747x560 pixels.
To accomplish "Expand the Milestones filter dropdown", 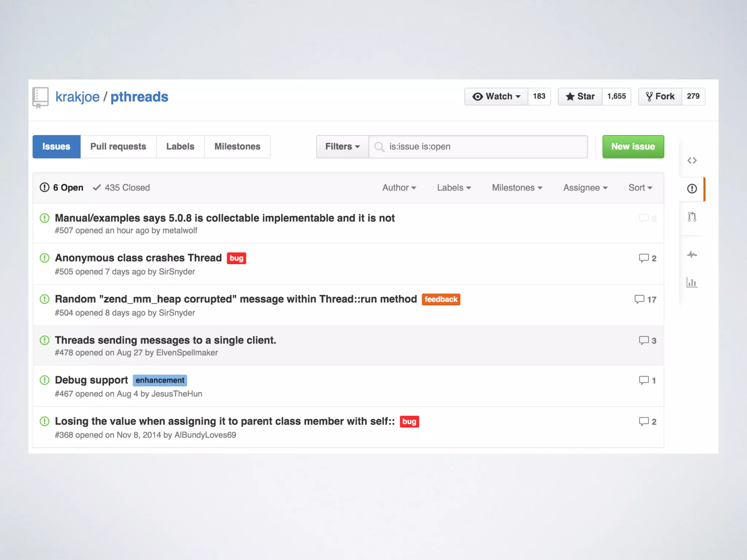I will click(x=517, y=188).
